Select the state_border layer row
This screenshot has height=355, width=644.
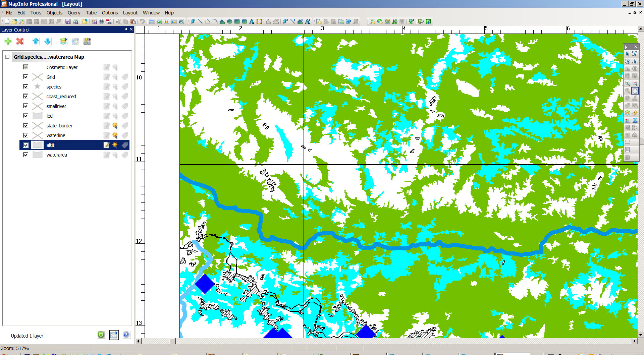coord(59,126)
